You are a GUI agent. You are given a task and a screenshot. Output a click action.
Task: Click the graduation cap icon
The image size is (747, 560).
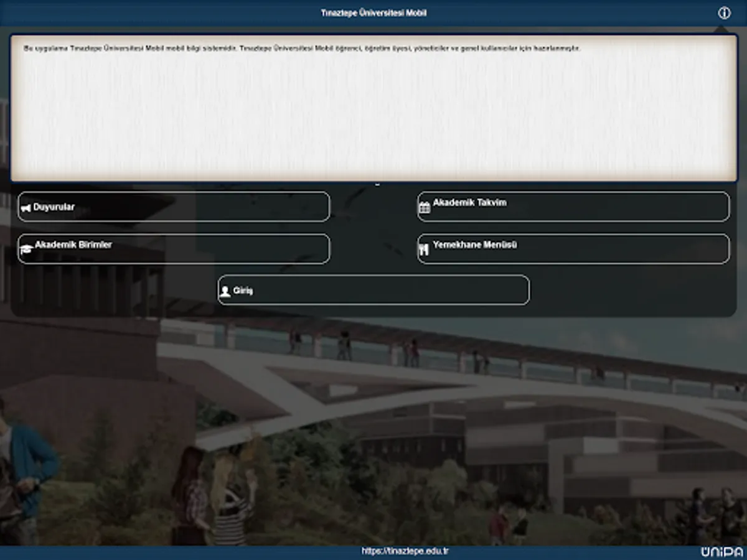click(x=26, y=250)
